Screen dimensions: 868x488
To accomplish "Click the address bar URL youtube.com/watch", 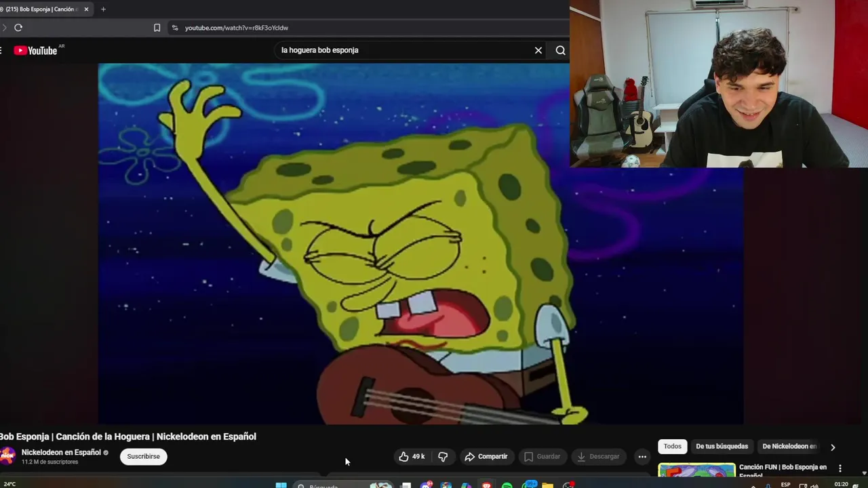I will [237, 28].
